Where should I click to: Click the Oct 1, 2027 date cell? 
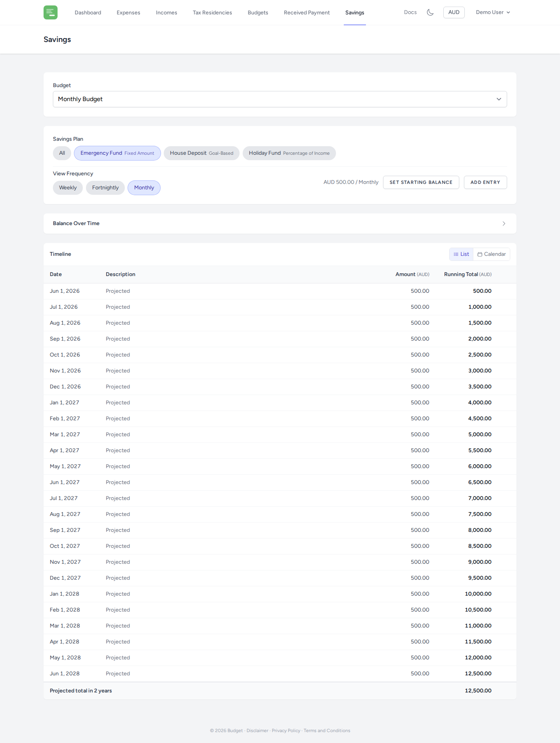click(65, 546)
